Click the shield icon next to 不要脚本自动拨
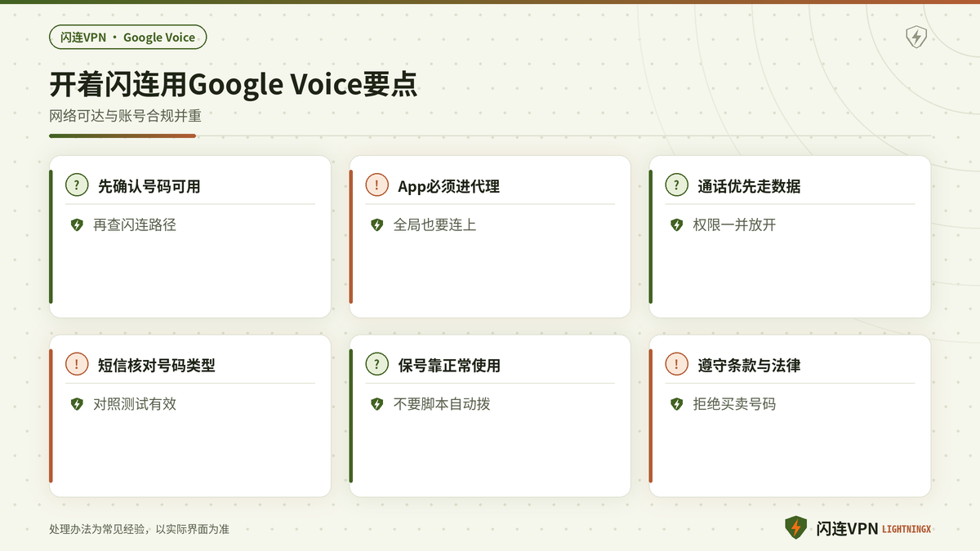Screen dimensions: 980x551 coord(376,404)
